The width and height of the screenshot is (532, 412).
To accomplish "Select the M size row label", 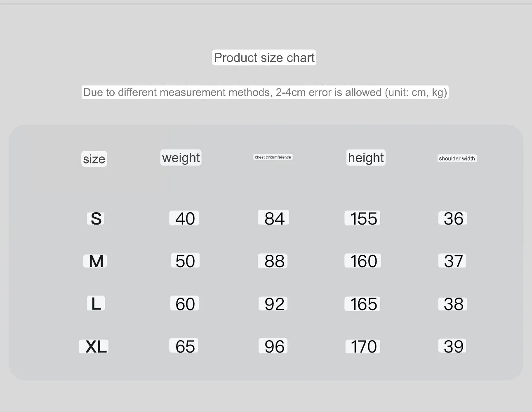I will point(96,261).
